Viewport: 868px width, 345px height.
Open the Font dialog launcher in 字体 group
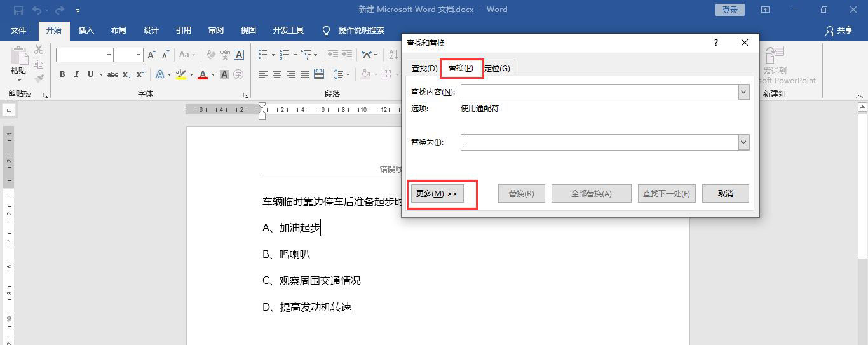[x=246, y=95]
